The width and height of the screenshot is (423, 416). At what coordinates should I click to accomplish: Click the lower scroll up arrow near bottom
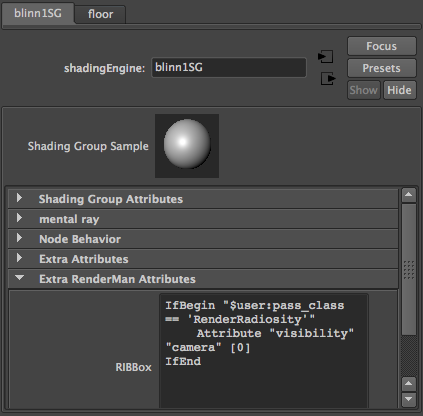tap(409, 384)
